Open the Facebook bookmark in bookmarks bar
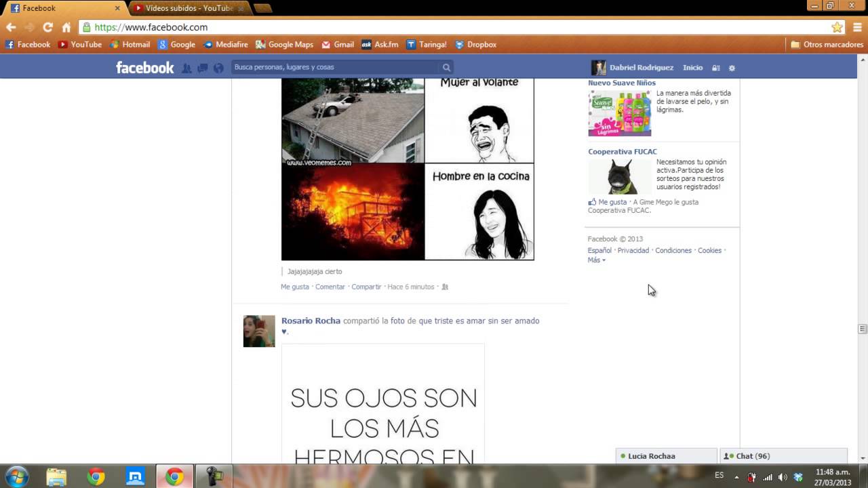The image size is (868, 488). (x=28, y=45)
